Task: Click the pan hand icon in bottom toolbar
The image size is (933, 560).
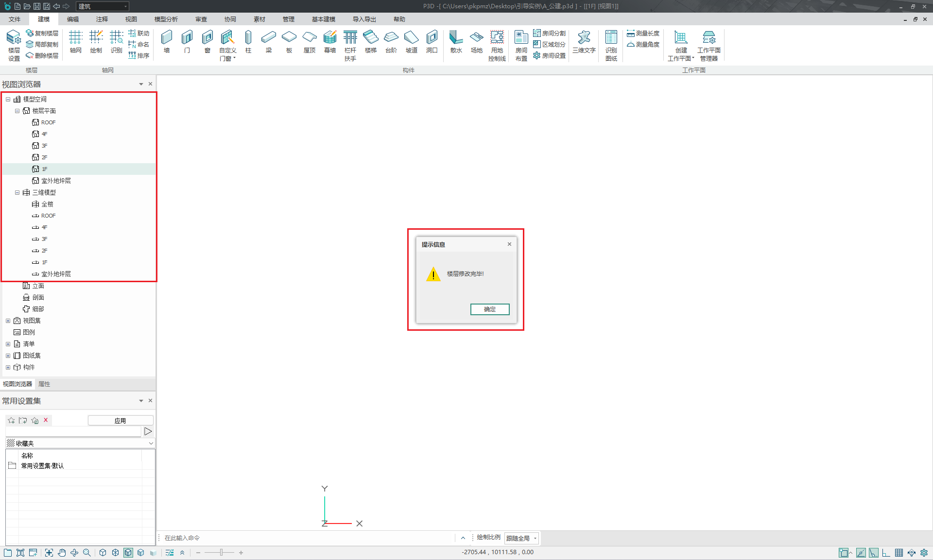Action: click(62, 553)
